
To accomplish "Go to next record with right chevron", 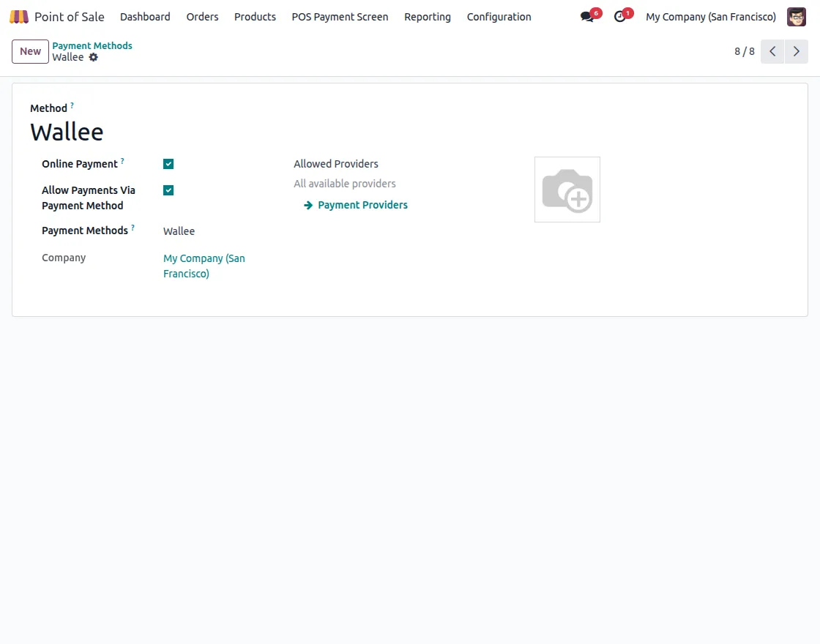I will (797, 51).
